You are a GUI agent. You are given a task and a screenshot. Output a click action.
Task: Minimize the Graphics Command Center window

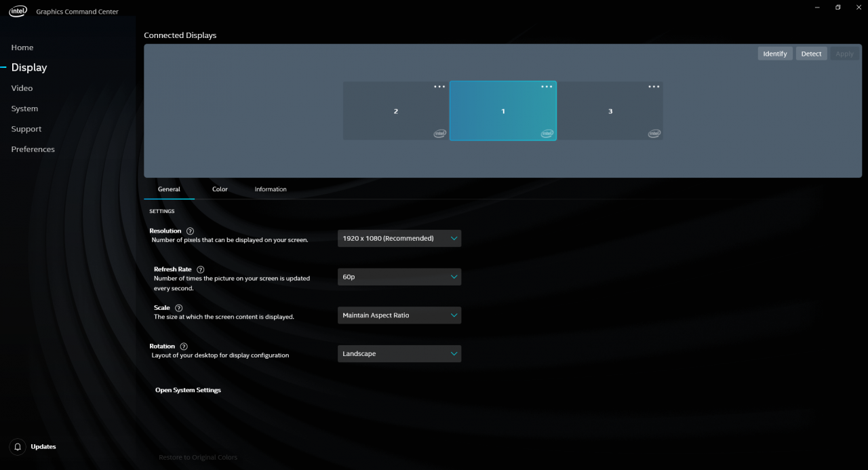click(816, 7)
